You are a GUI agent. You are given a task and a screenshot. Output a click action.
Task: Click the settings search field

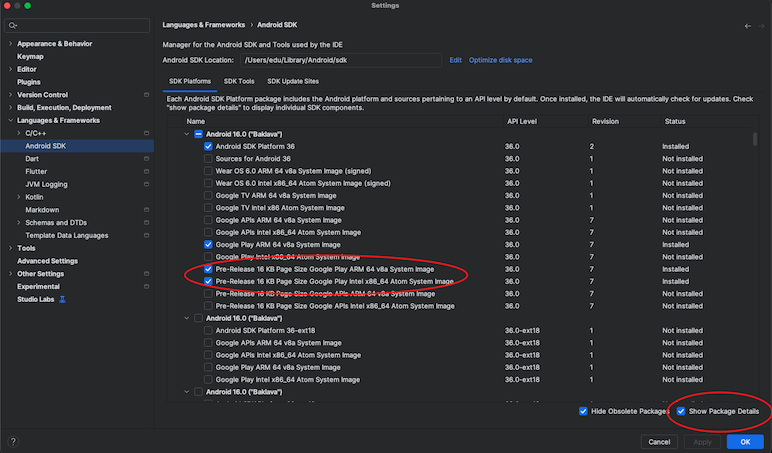77,26
